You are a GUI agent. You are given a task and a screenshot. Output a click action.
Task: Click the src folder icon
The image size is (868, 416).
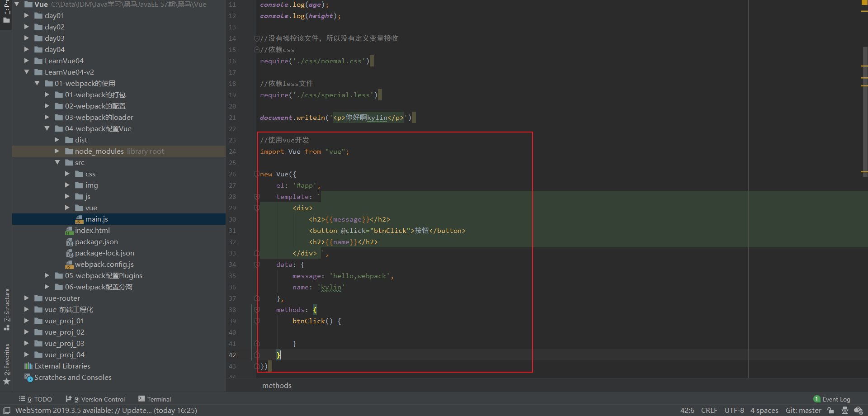[69, 162]
